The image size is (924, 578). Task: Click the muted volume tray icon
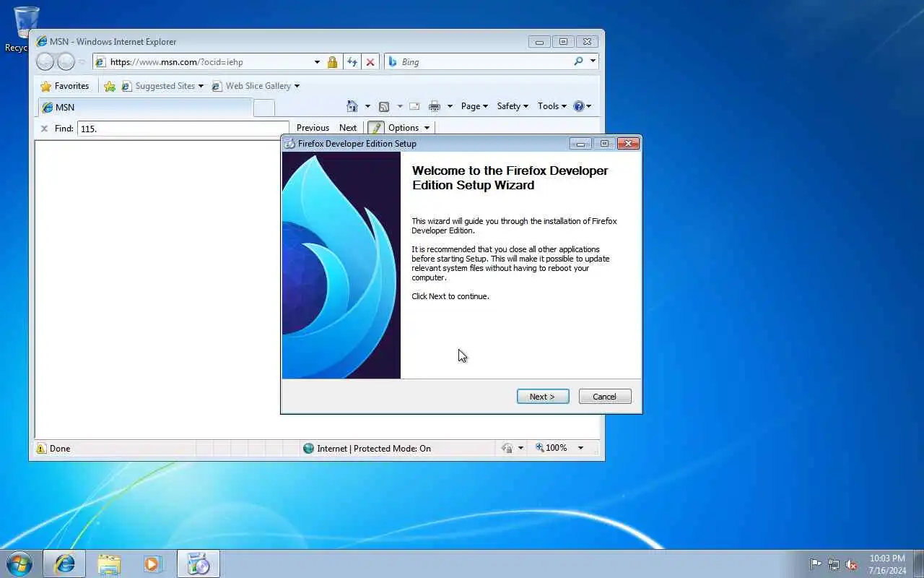[852, 564]
